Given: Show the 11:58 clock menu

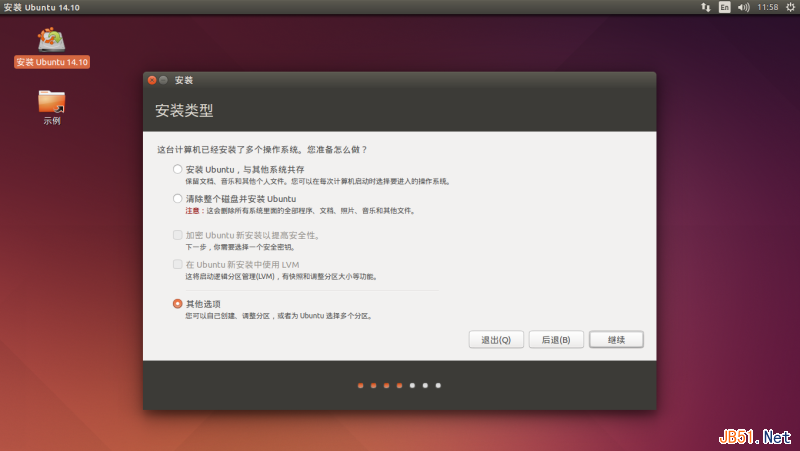Looking at the screenshot, I should (767, 7).
